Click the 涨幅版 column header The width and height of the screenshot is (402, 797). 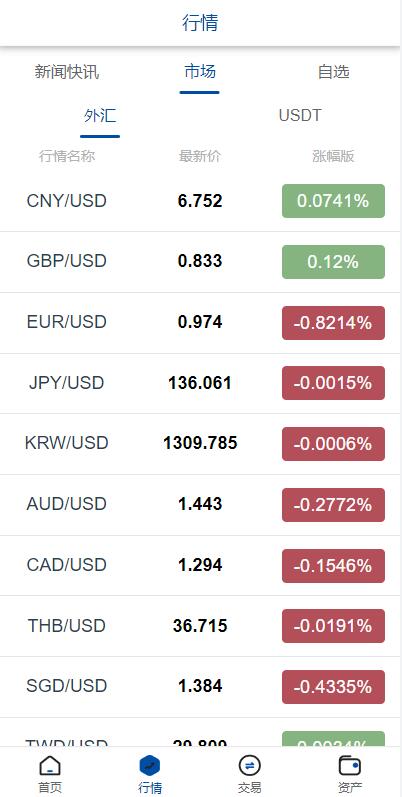[333, 156]
